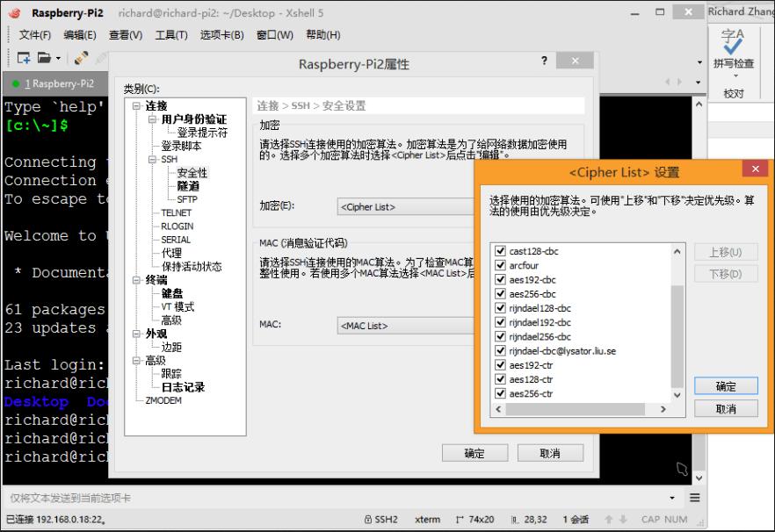The width and height of the screenshot is (775, 532).
Task: Open the 加密 Cipher List combo box
Action: pyautogui.click(x=405, y=207)
